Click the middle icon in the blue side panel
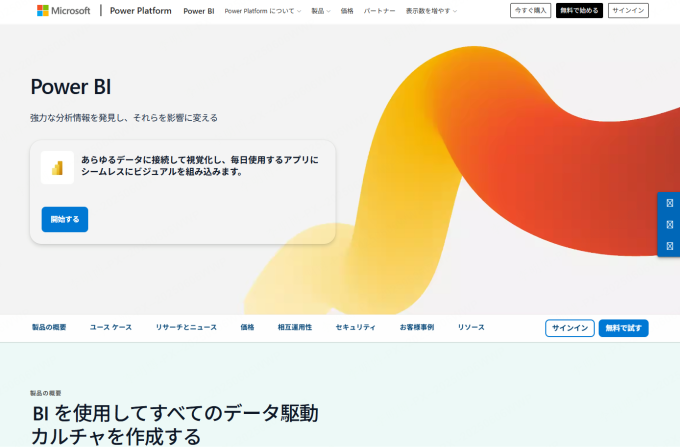Viewport: 680px width, 447px height. click(x=670, y=225)
